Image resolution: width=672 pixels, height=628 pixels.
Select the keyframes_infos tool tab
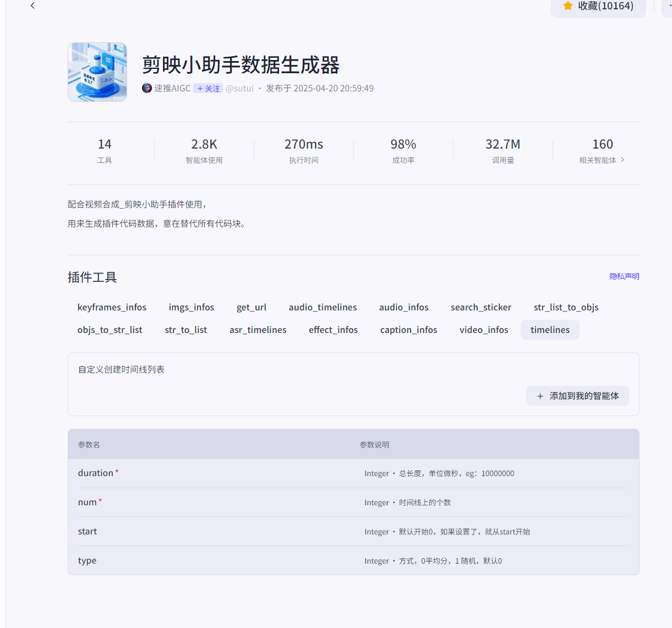click(112, 307)
